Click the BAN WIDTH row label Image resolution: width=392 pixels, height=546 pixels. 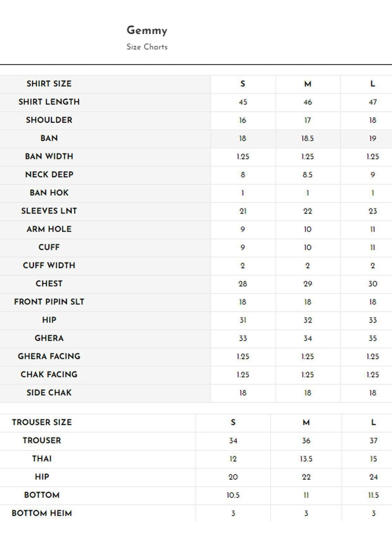pos(49,156)
